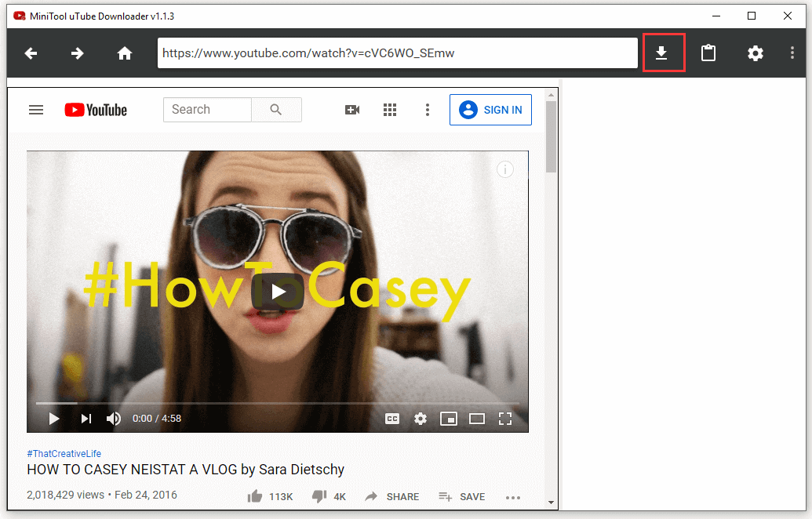Like the video (113K)
Viewport: 812px width, 519px height.
[x=270, y=496]
